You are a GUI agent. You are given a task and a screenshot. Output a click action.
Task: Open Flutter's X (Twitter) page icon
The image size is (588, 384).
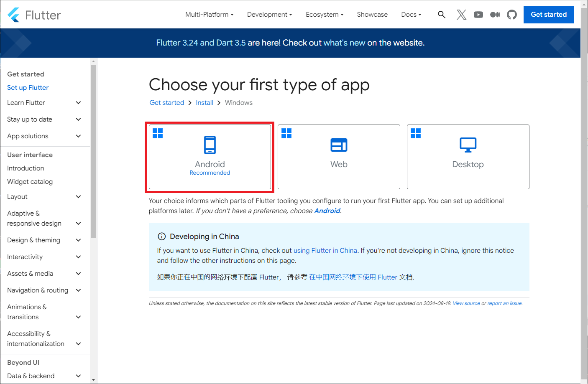[462, 15]
